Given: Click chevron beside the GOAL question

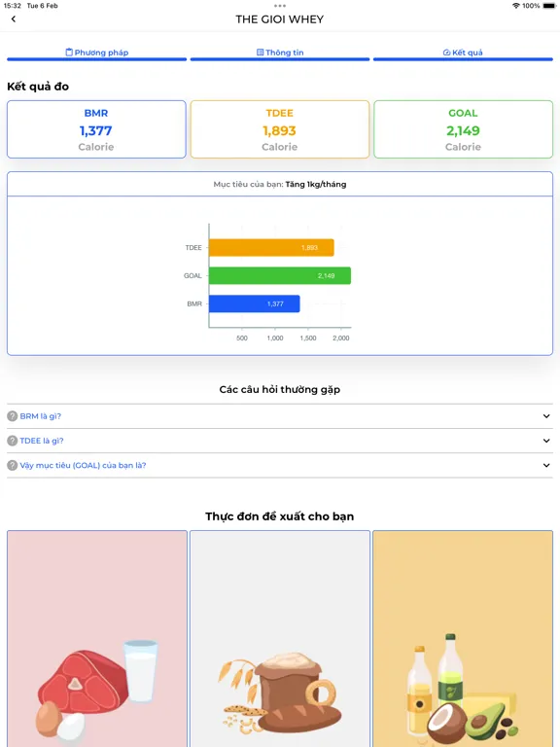Looking at the screenshot, I should pyautogui.click(x=546, y=466).
